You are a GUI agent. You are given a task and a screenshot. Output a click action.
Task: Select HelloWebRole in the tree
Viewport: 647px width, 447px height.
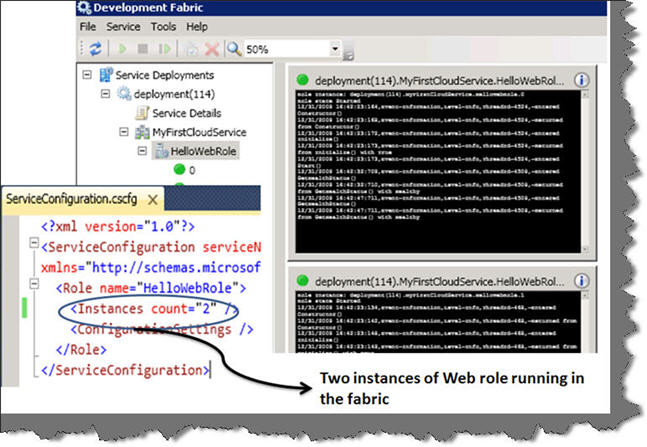click(x=203, y=151)
